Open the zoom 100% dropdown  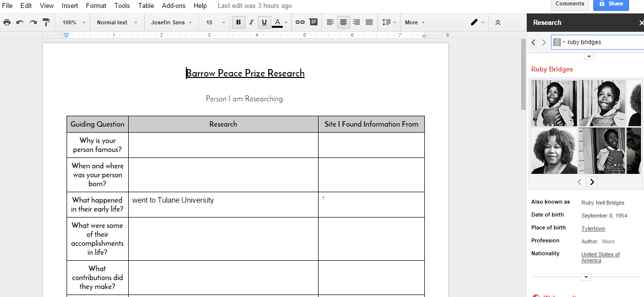(74, 22)
